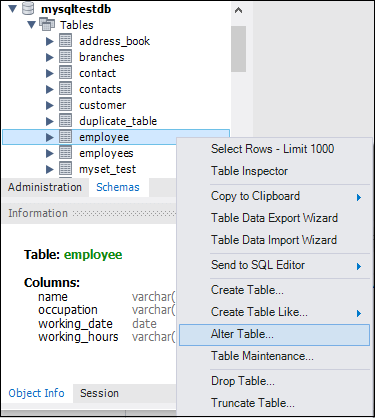Viewport: 375px width, 418px height.
Task: Switch to the Object Info tab
Action: (37, 393)
